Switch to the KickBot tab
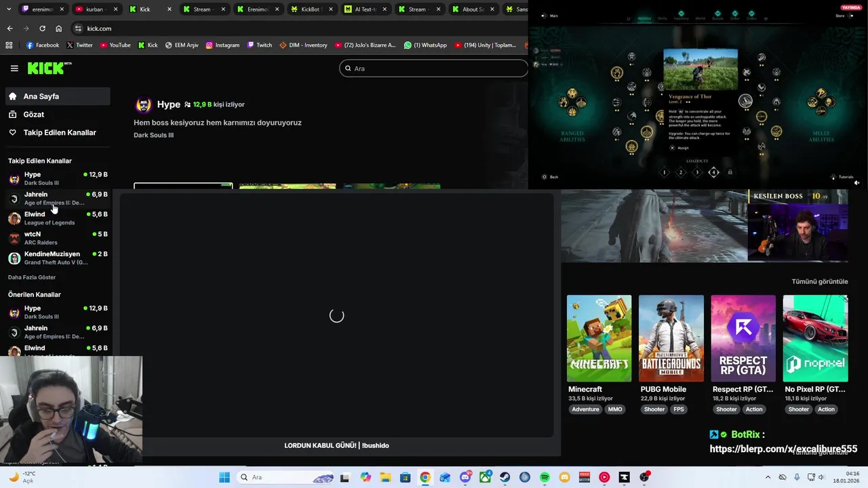This screenshot has height=488, width=868. coord(313,9)
